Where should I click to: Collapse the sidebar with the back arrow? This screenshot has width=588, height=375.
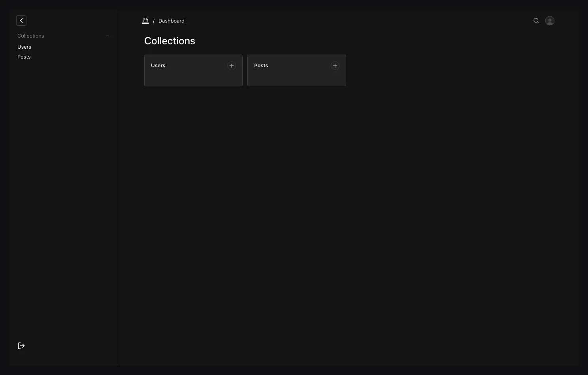(21, 21)
